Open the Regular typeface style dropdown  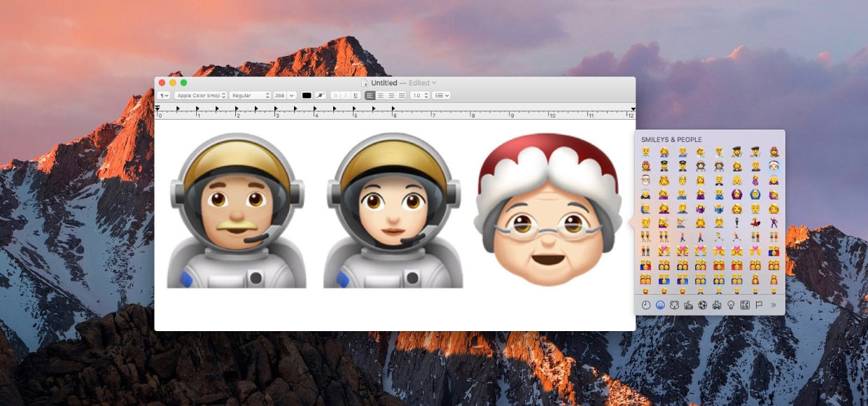tap(250, 95)
